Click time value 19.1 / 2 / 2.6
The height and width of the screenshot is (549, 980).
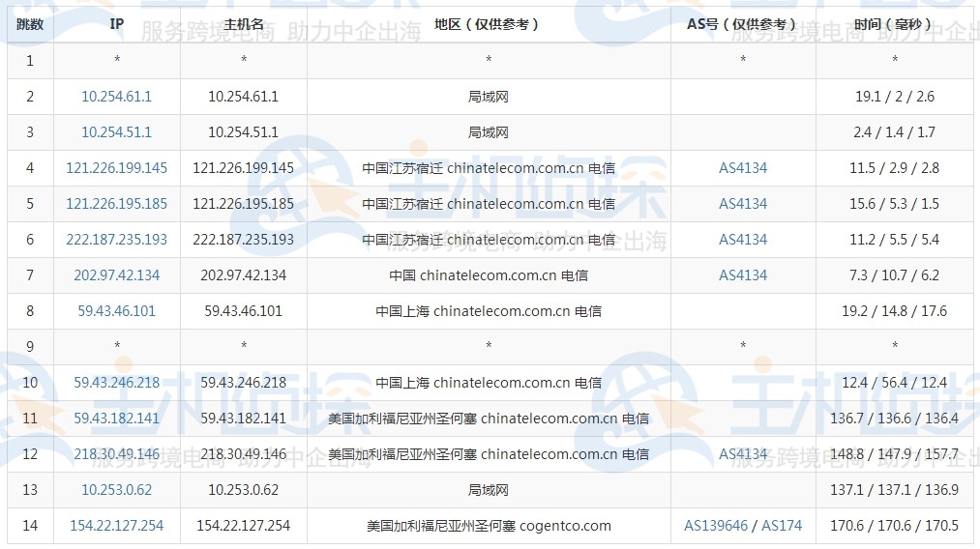pyautogui.click(x=895, y=97)
